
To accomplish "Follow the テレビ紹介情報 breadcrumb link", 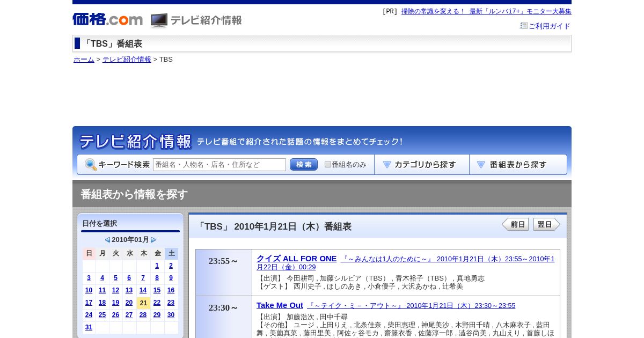I will point(127,60).
